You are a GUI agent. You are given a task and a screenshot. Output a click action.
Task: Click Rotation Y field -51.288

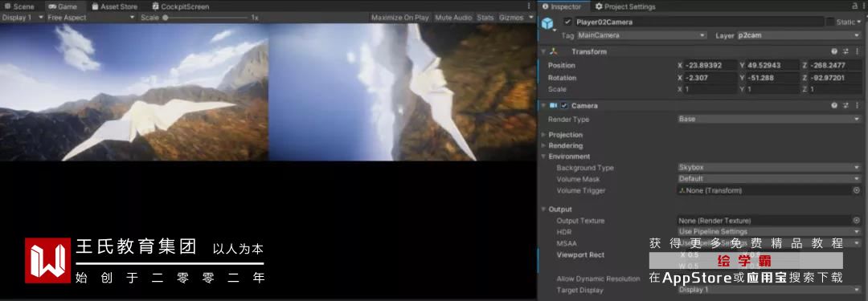coord(773,78)
